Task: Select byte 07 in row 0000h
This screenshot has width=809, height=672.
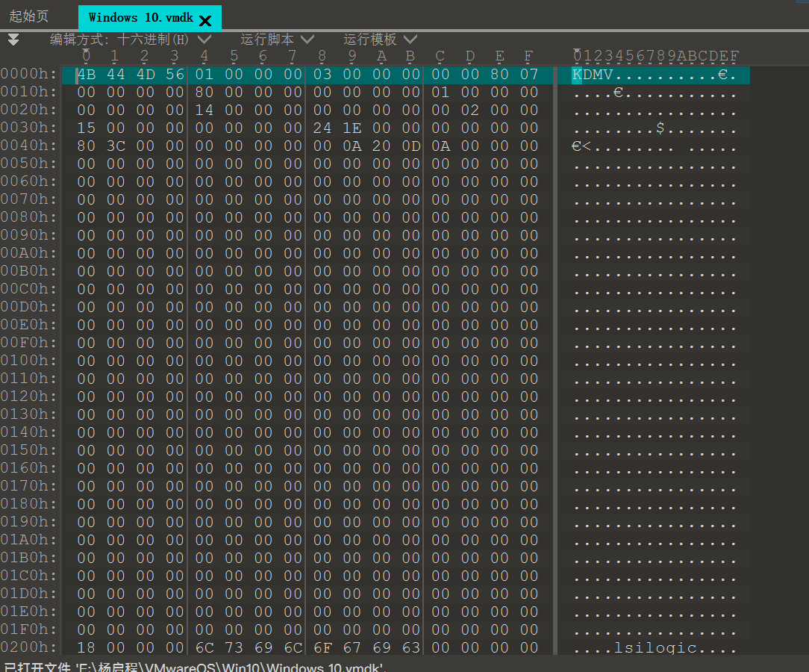Action: click(529, 75)
